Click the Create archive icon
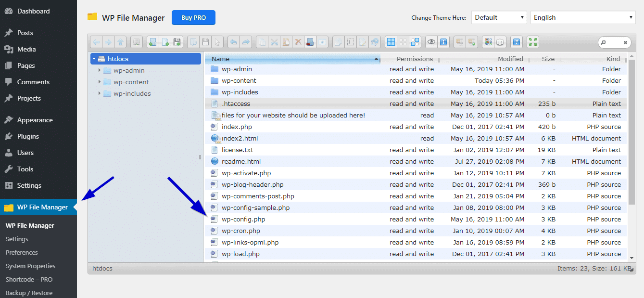This screenshot has height=298, width=644. point(472,42)
